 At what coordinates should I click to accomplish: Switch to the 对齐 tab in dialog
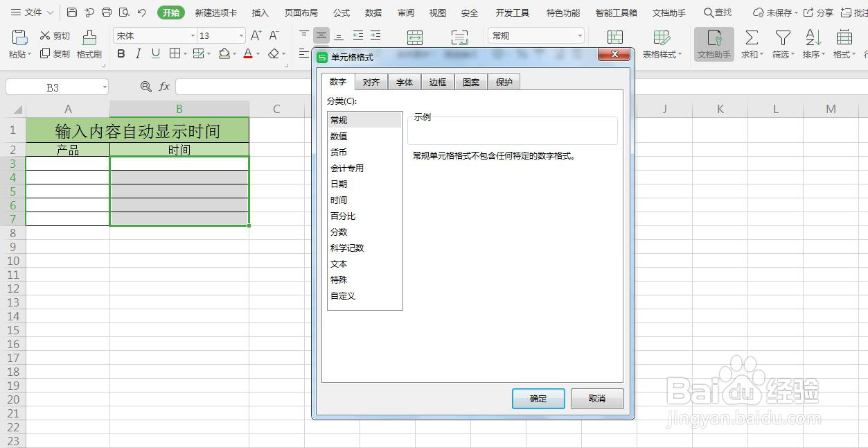pyautogui.click(x=371, y=82)
